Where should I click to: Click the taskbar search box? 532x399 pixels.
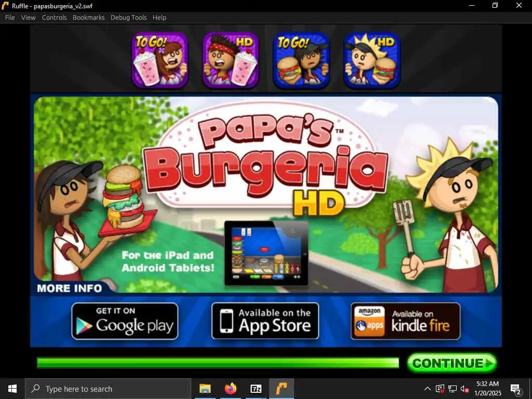tap(108, 389)
